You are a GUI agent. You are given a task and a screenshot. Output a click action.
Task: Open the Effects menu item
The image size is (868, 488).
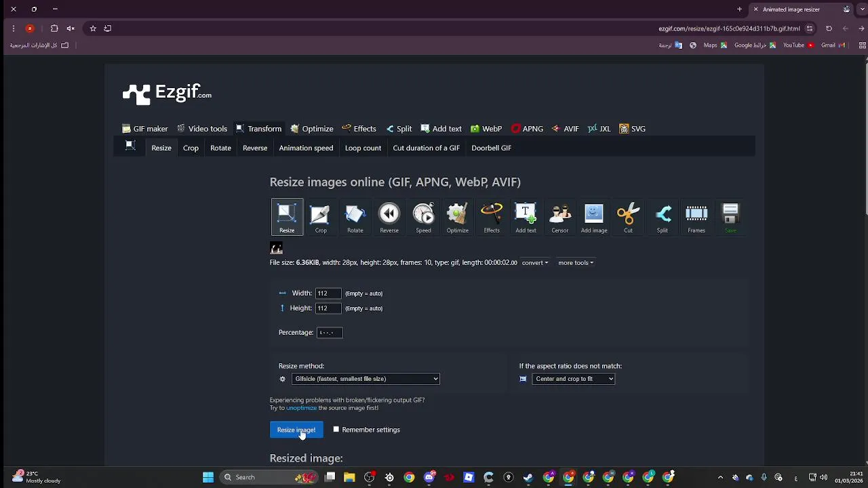(359, 129)
